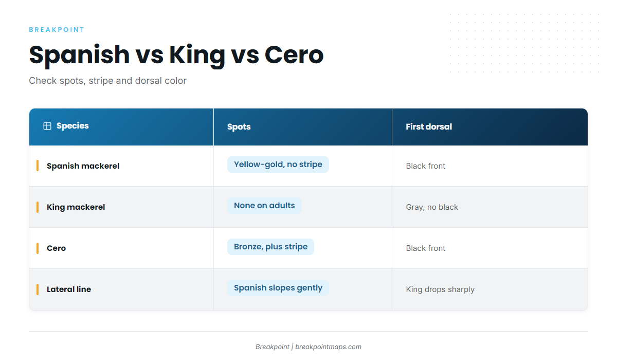This screenshot has width=617, height=364.
Task: Click the Bronze, plus stripe tag
Action: pos(270,247)
